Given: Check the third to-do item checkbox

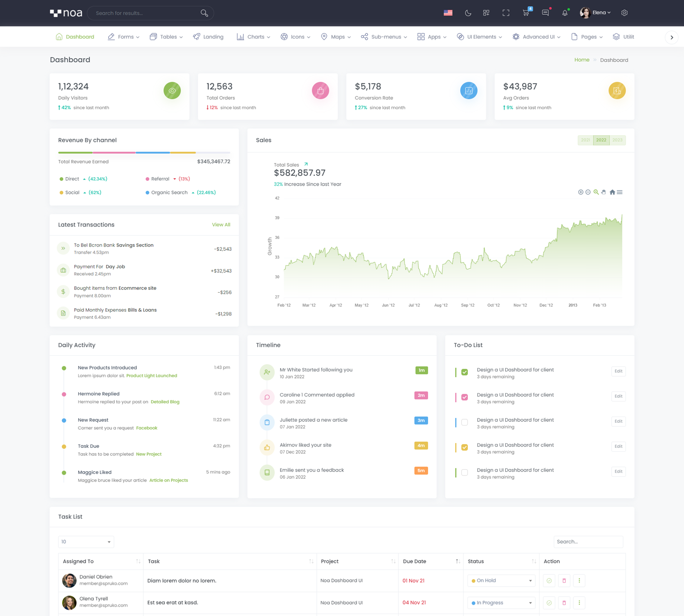Looking at the screenshot, I should coord(465,422).
